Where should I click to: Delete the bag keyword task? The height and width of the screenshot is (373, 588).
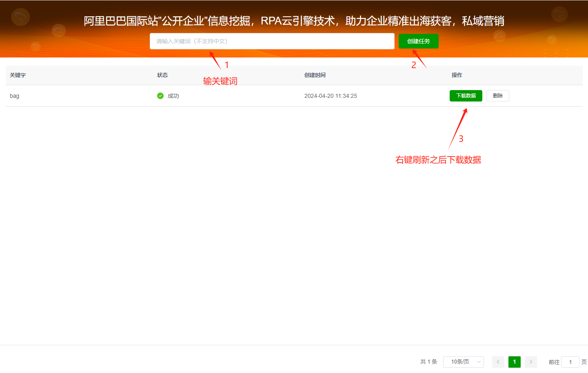(497, 96)
